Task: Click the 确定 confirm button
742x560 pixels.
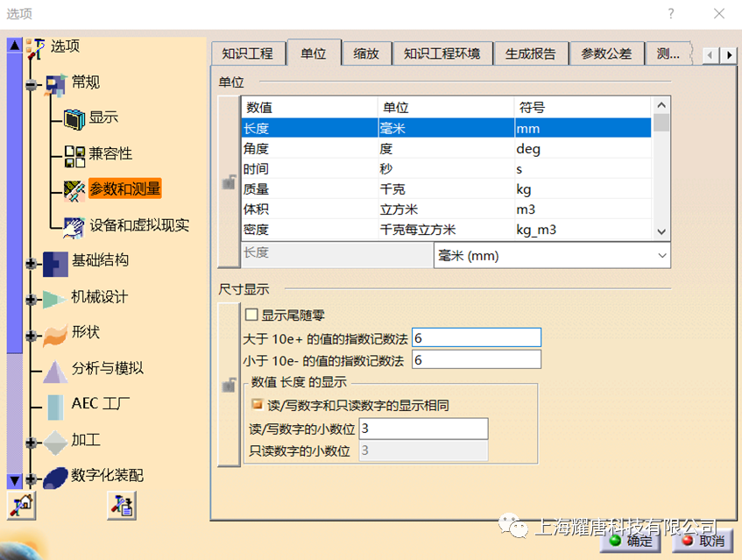Action: (x=630, y=542)
